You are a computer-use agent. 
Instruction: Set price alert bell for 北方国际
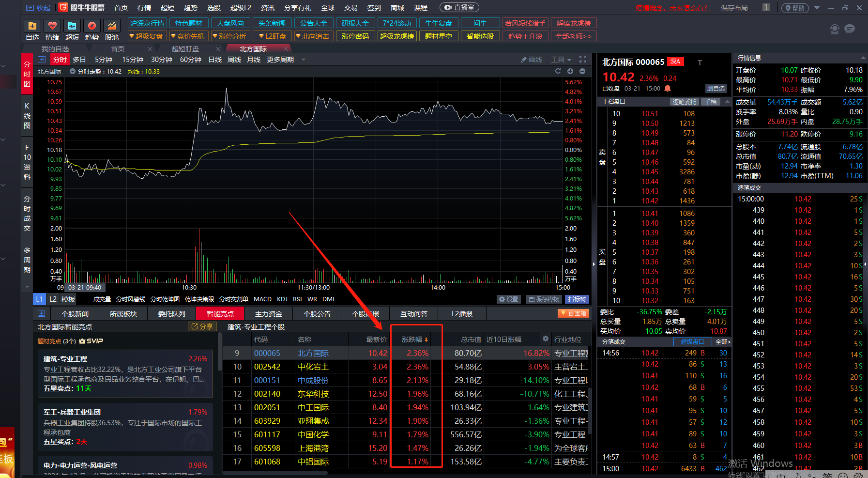pyautogui.click(x=668, y=88)
